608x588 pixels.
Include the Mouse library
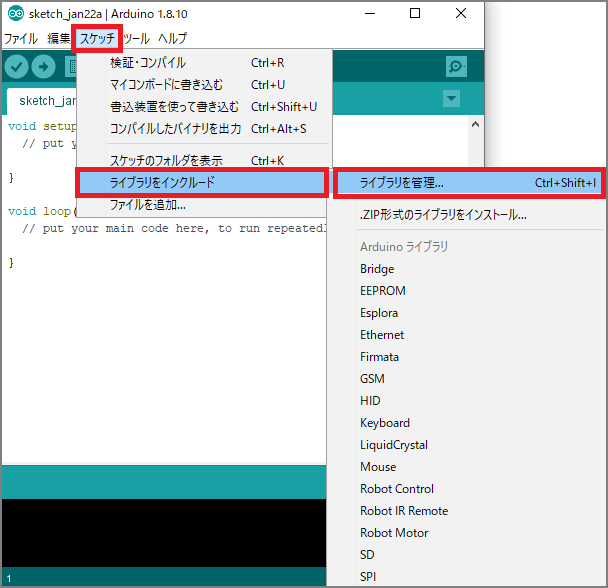click(466, 467)
